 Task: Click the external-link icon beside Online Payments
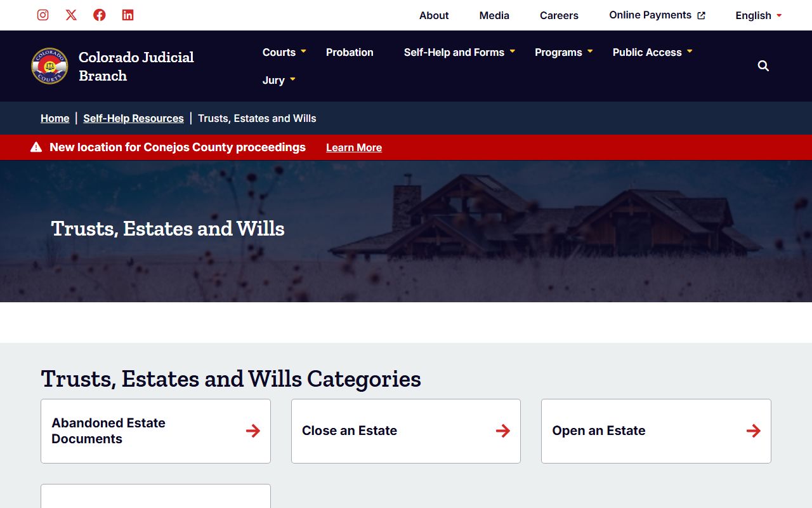[x=701, y=15]
